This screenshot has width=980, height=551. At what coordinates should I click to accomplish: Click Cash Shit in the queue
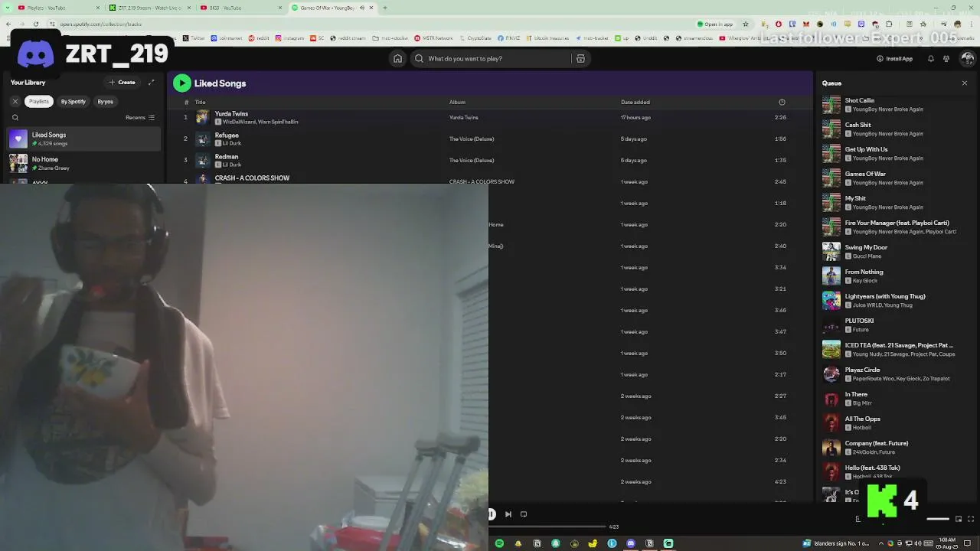click(858, 125)
